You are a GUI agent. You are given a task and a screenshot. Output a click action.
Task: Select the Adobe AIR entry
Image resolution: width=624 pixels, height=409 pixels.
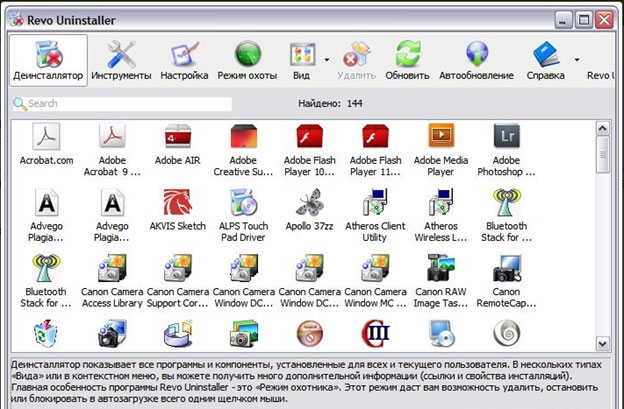(x=177, y=144)
